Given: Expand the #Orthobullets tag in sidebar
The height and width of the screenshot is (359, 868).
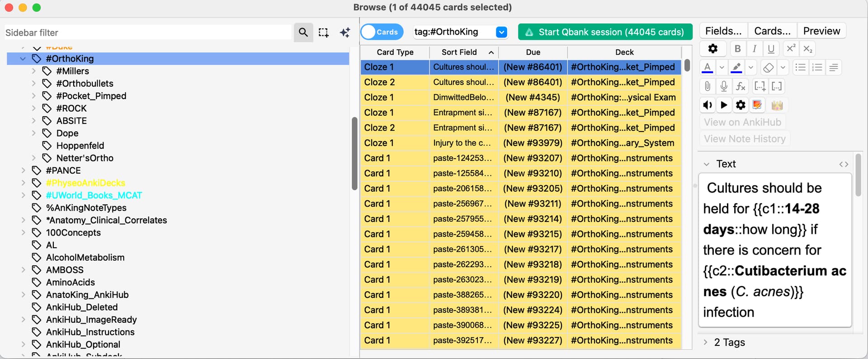Looking at the screenshot, I should 34,84.
